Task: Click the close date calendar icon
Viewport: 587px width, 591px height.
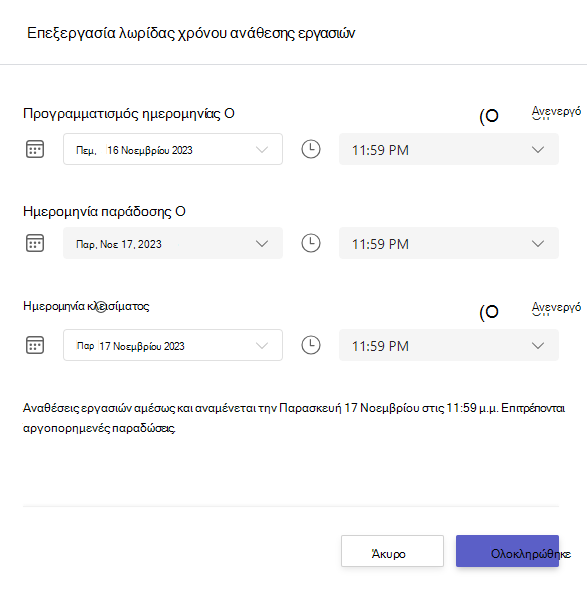Action: (35, 345)
